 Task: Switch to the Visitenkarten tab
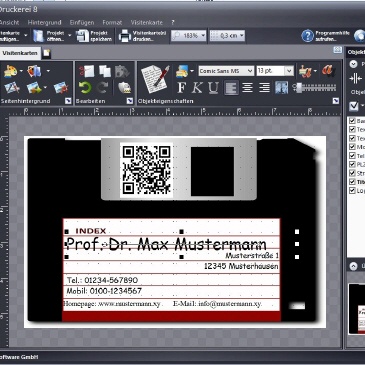point(20,53)
